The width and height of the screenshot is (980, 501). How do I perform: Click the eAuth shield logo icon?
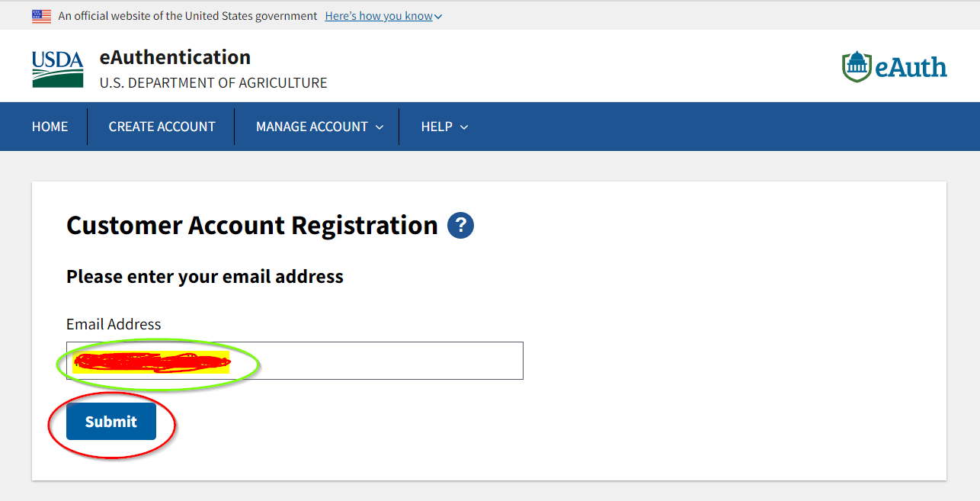[857, 67]
